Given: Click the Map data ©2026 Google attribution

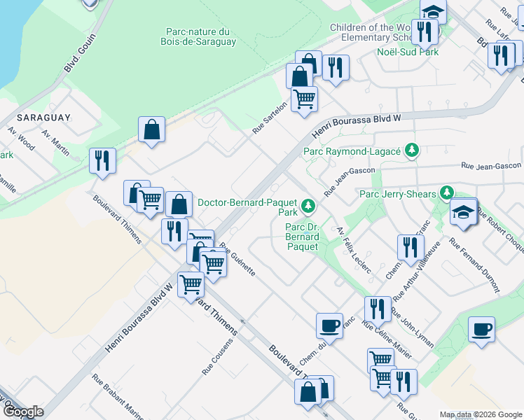Looking at the screenshot, I should [x=481, y=414].
